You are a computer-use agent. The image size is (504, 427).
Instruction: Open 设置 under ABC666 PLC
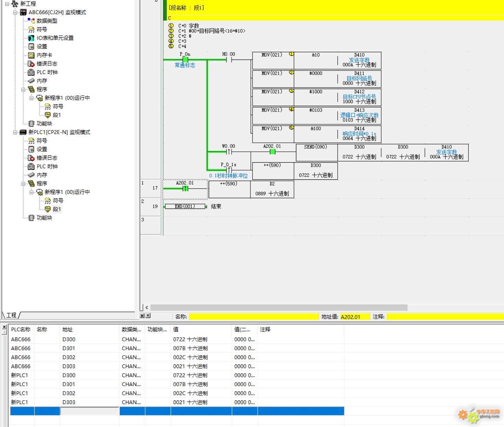point(42,47)
